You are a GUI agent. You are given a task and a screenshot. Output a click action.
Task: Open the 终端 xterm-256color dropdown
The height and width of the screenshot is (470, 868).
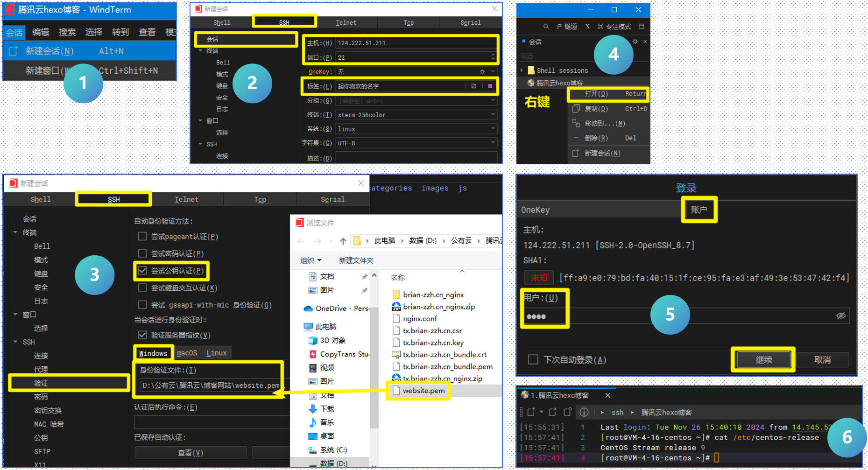(x=493, y=115)
